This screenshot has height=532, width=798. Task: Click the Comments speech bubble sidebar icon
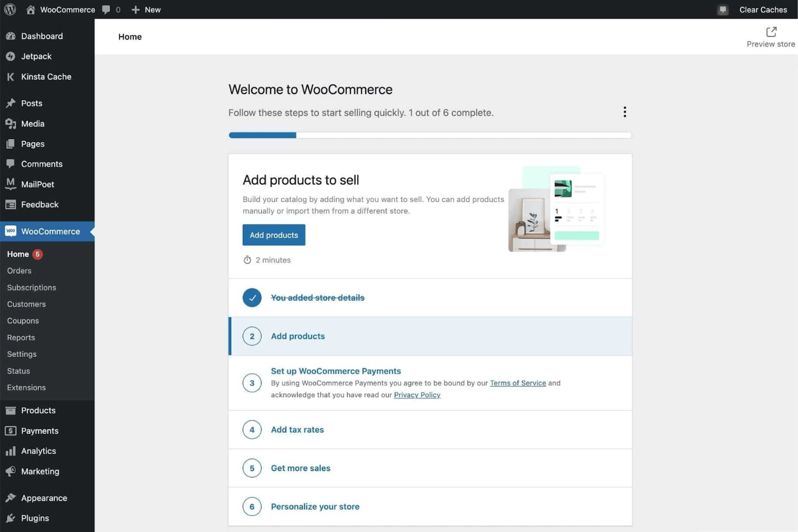point(10,164)
